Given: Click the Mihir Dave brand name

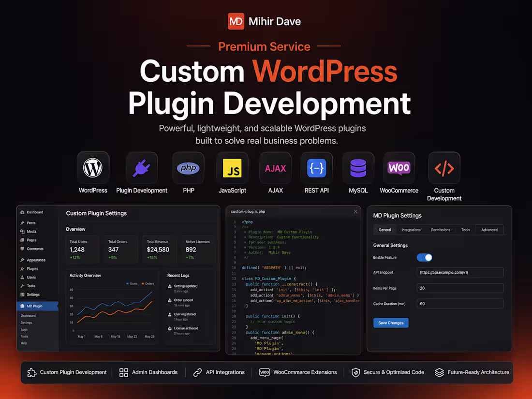Looking at the screenshot, I should point(275,22).
